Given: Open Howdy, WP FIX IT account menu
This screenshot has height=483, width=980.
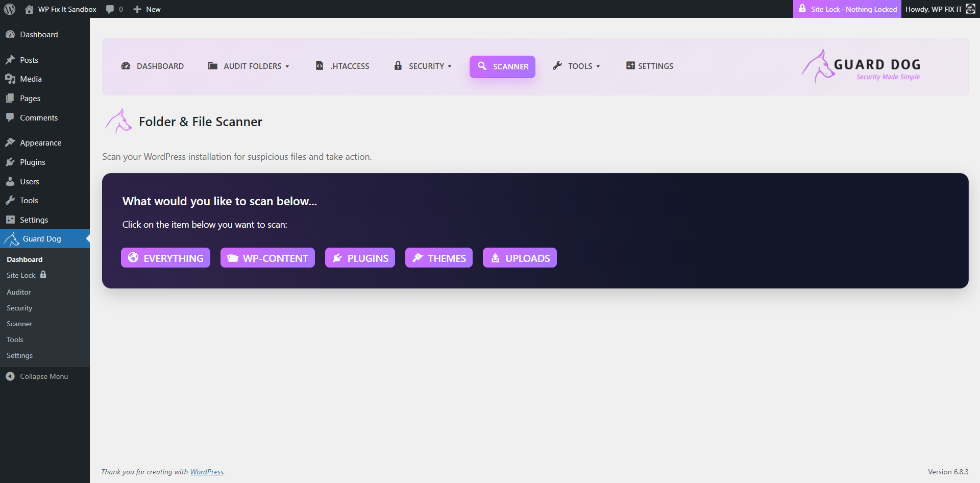Looking at the screenshot, I should 940,9.
